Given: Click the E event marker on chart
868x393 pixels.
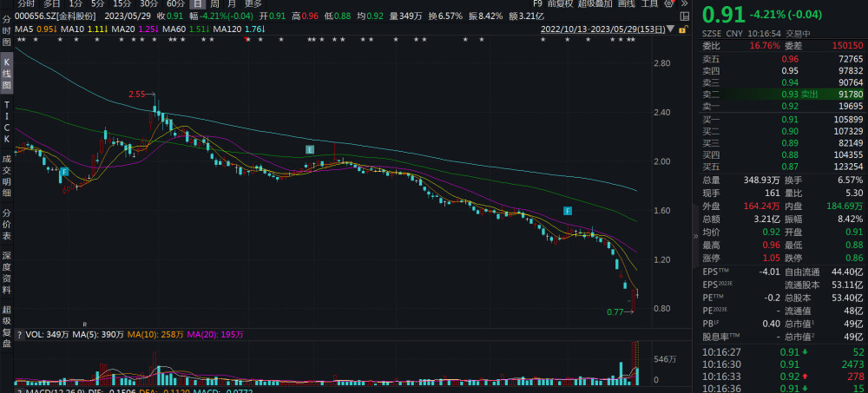Looking at the screenshot, I should (310, 149).
